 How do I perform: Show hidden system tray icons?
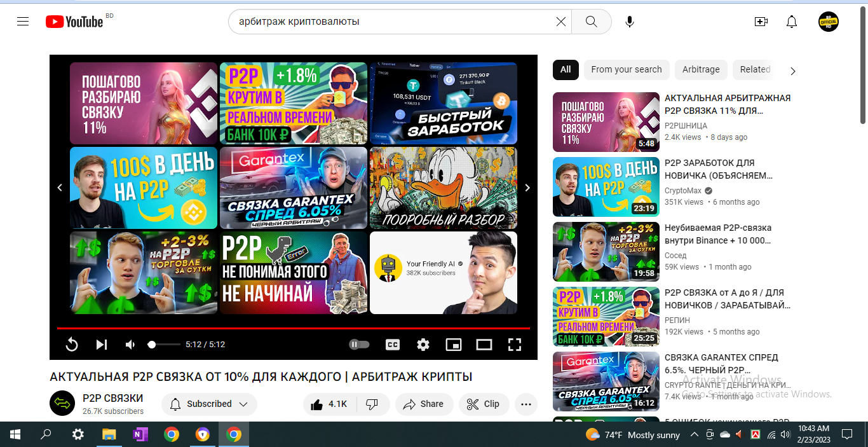(694, 435)
